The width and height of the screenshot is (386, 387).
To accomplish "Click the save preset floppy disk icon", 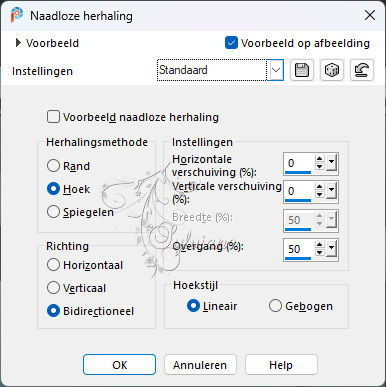I will pyautogui.click(x=302, y=70).
